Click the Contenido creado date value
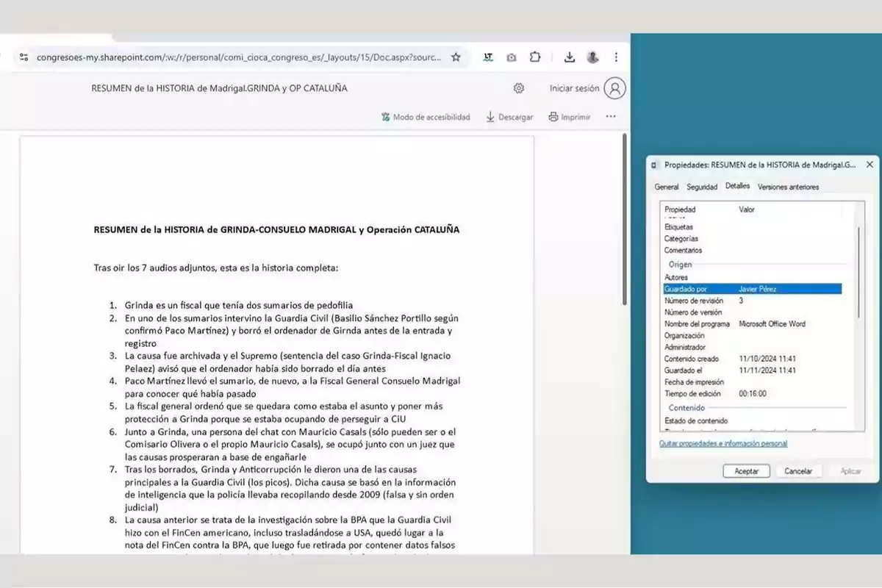 pyautogui.click(x=767, y=359)
